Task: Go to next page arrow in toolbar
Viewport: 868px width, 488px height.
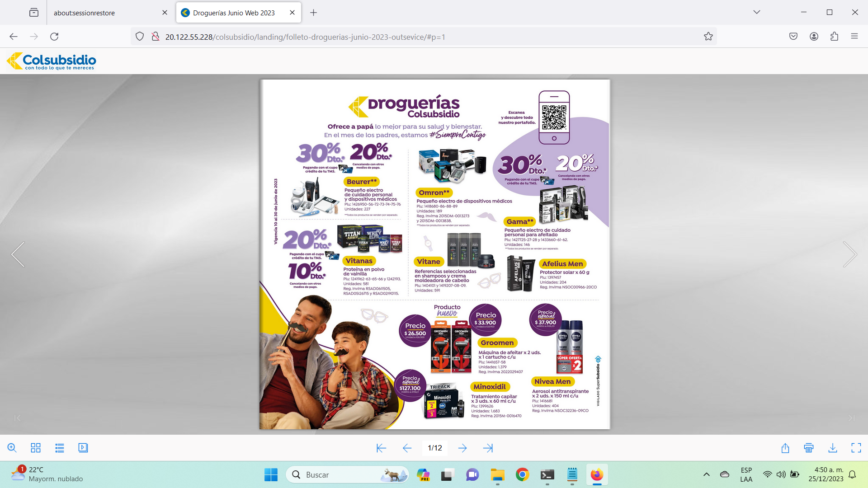Action: pyautogui.click(x=462, y=448)
